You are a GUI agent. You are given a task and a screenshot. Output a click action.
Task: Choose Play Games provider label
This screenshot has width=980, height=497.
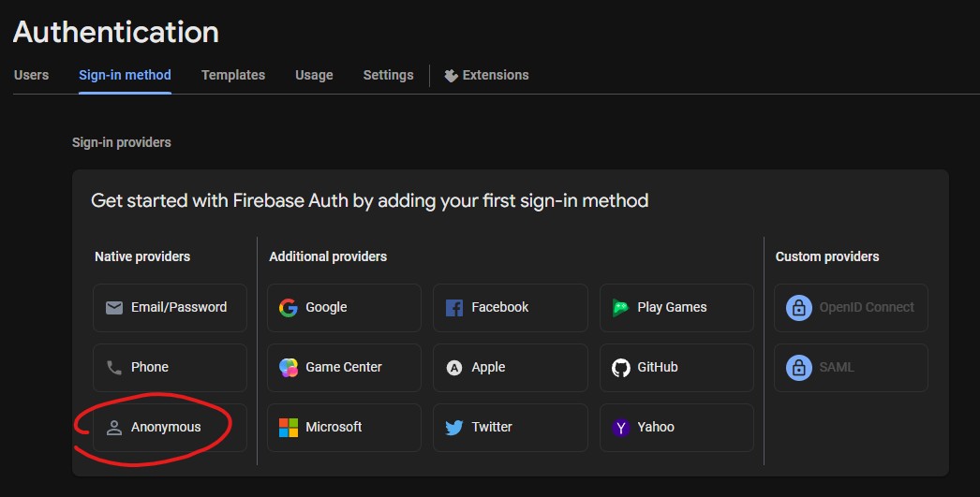click(672, 307)
